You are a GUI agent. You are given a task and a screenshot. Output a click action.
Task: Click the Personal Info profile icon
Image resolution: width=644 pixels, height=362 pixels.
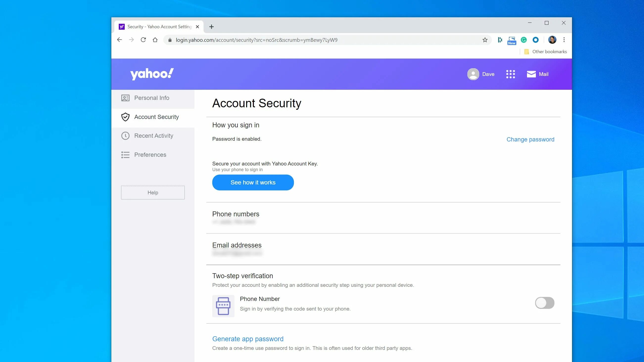(125, 98)
